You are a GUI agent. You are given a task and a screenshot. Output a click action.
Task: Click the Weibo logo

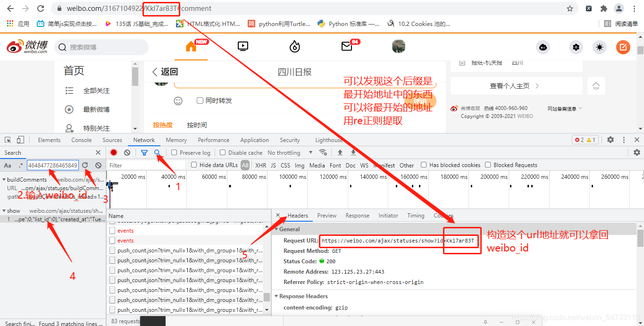coord(27,47)
